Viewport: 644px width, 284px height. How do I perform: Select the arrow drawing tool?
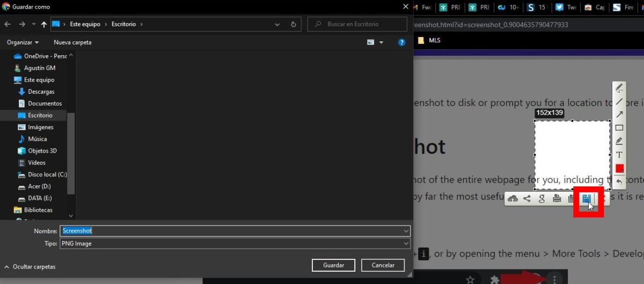619,114
